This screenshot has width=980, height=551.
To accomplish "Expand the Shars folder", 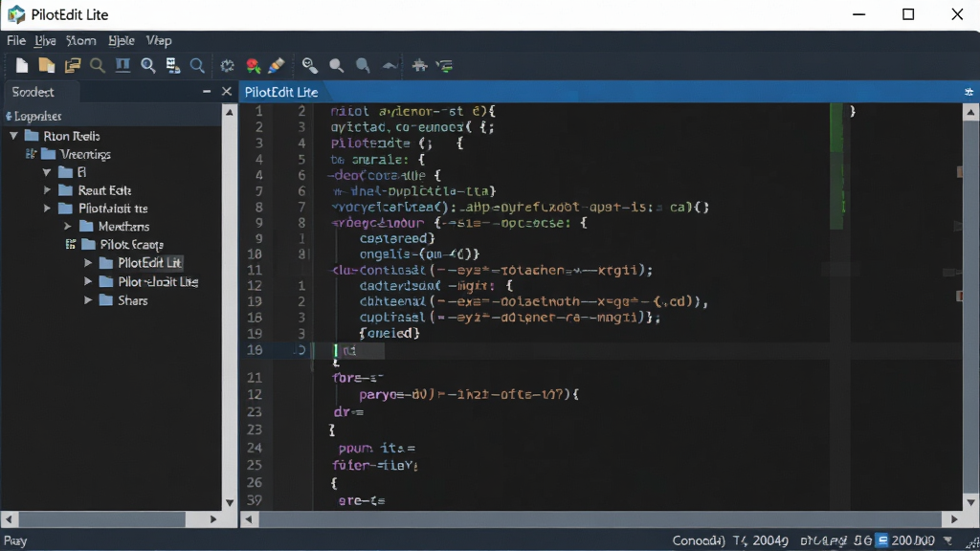I will 88,300.
